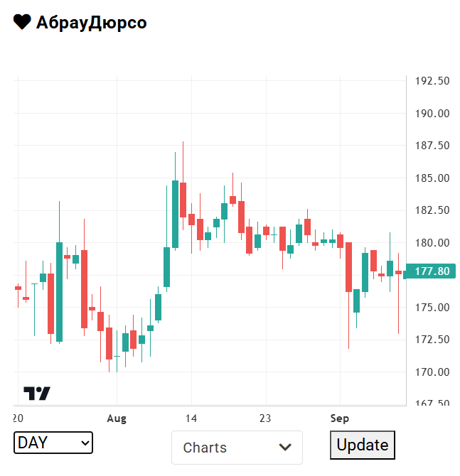Image resolution: width=460 pixels, height=476 pixels.
Task: Click the 187.50 price axis label
Action: [432, 146]
